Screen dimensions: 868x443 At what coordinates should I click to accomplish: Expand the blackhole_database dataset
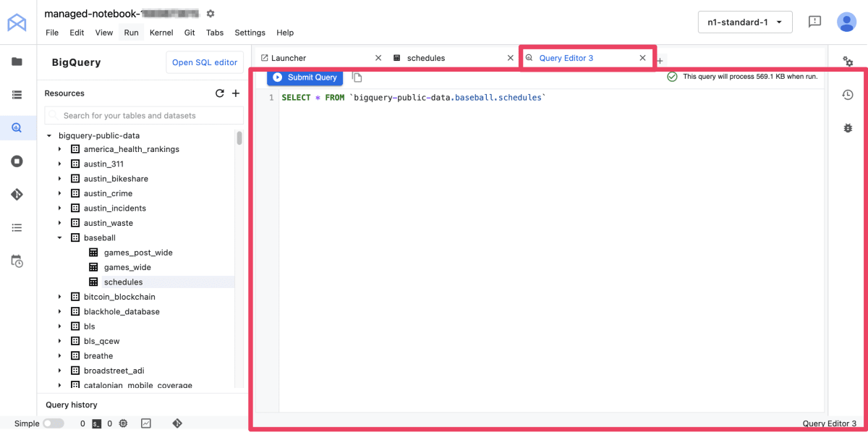[x=60, y=312]
